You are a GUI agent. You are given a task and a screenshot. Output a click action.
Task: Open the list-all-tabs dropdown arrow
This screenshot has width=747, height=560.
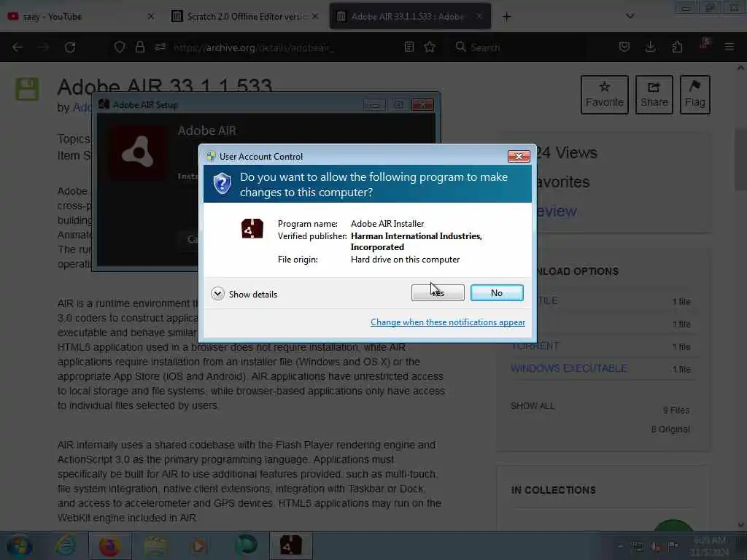(x=630, y=16)
